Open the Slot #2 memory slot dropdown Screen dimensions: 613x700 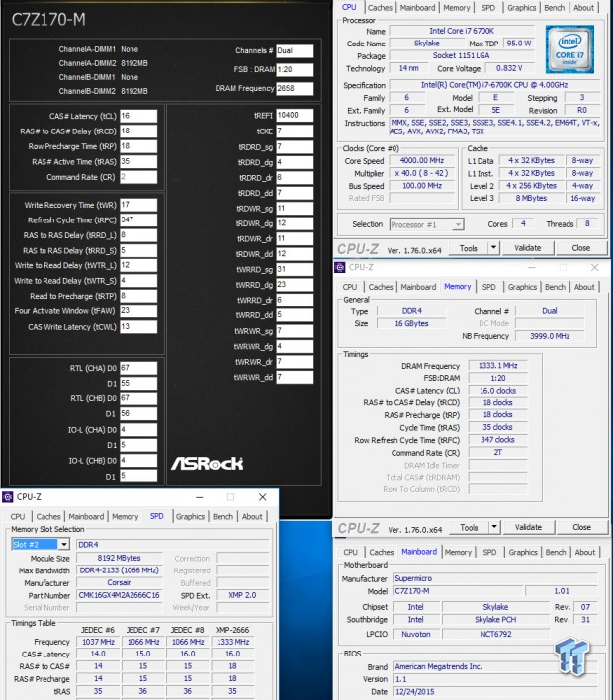[64, 544]
